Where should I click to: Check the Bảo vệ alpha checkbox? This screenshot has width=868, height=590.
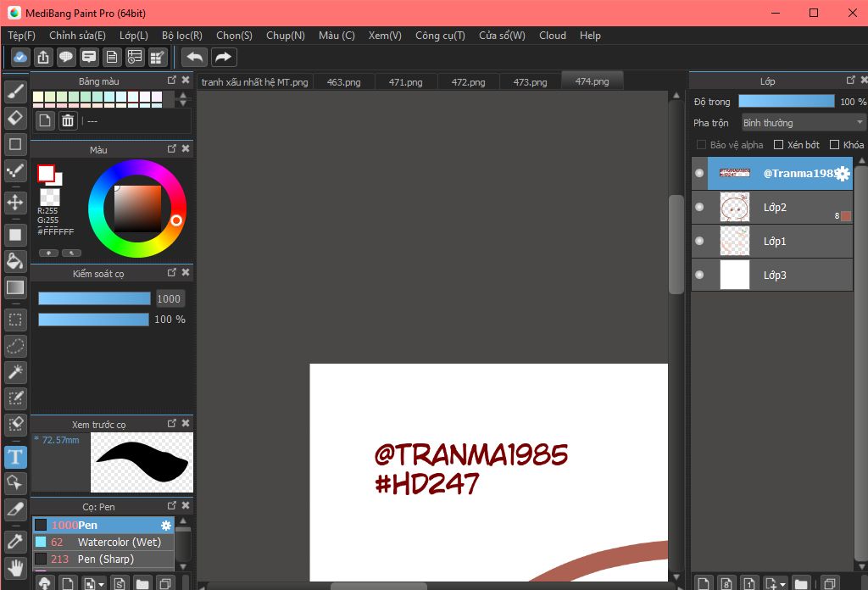pos(701,144)
